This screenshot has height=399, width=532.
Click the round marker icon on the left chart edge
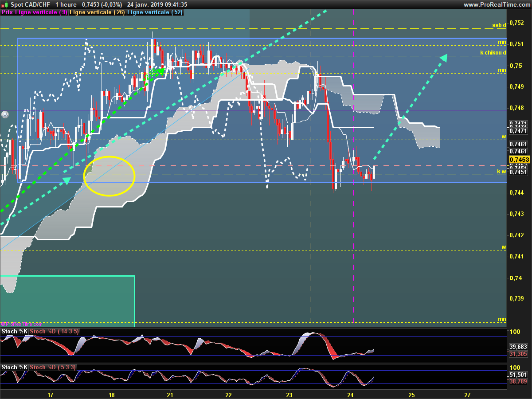[x=5, y=114]
